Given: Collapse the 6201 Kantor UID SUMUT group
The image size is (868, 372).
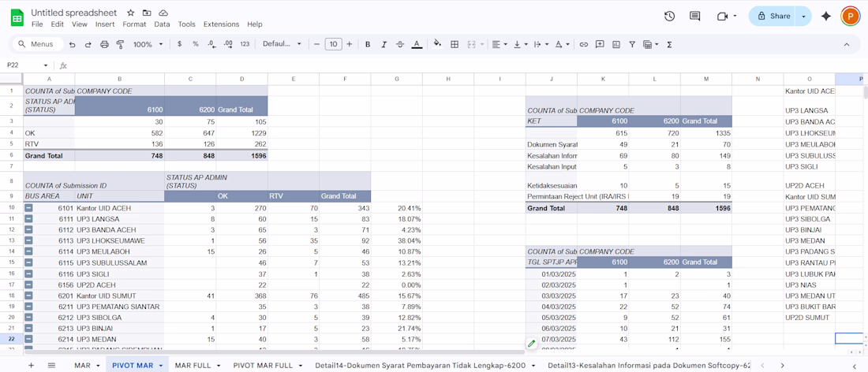Looking at the screenshot, I should [28, 296].
